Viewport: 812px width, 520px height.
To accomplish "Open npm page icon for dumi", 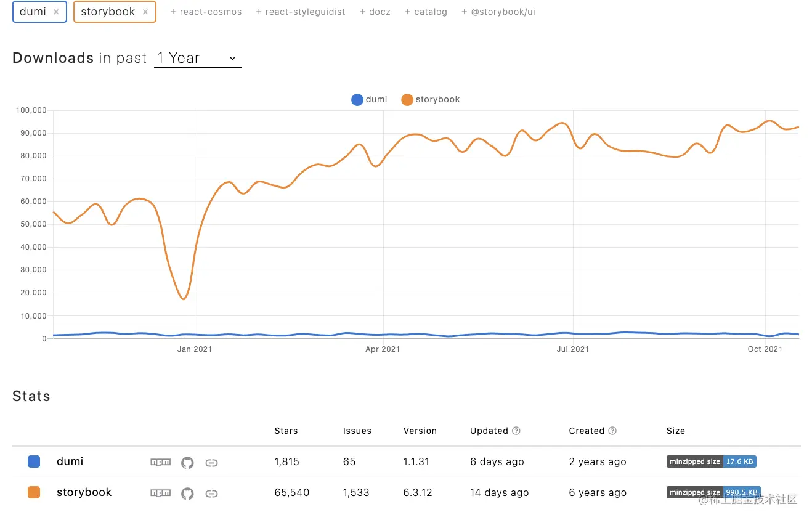I will click(160, 462).
